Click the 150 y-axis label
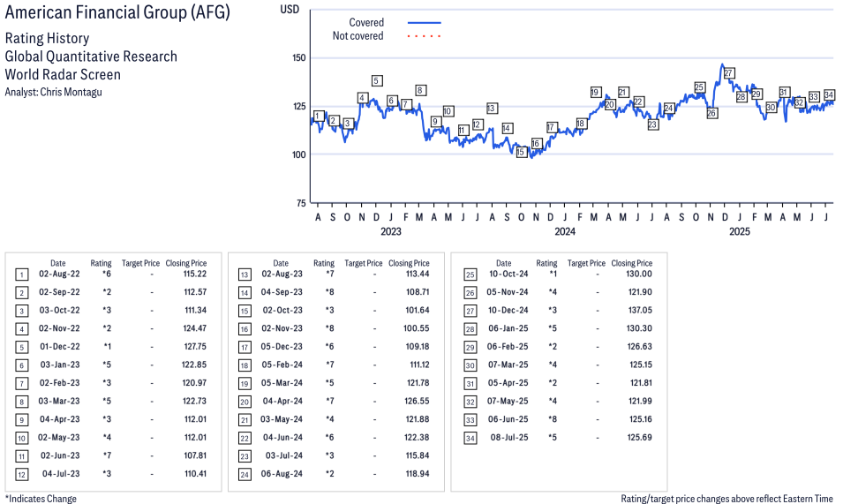 [x=299, y=57]
